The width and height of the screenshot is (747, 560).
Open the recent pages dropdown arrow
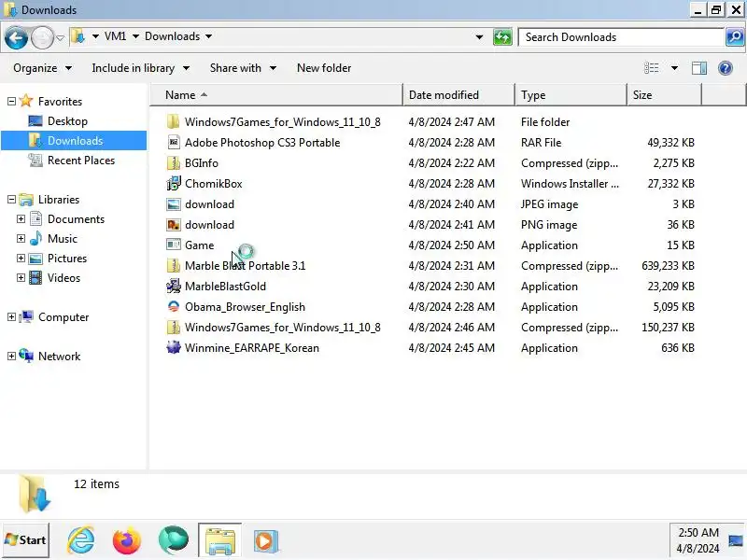[60, 37]
